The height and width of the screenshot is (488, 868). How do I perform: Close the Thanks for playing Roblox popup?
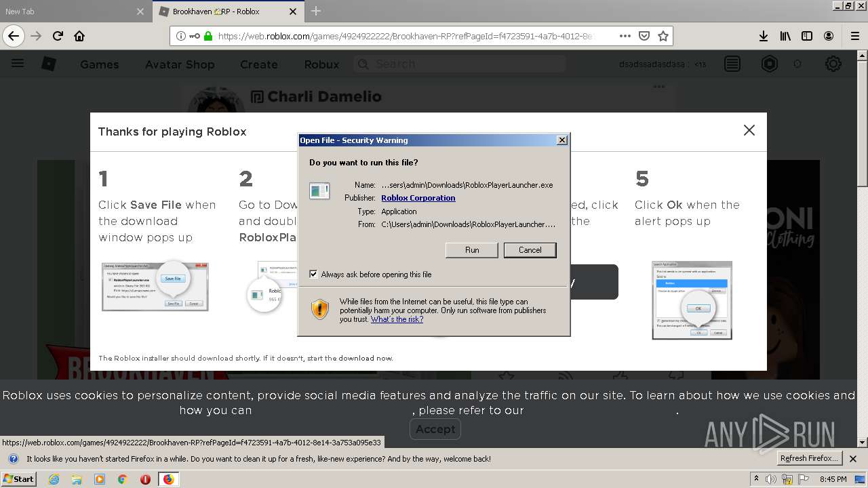tap(749, 130)
